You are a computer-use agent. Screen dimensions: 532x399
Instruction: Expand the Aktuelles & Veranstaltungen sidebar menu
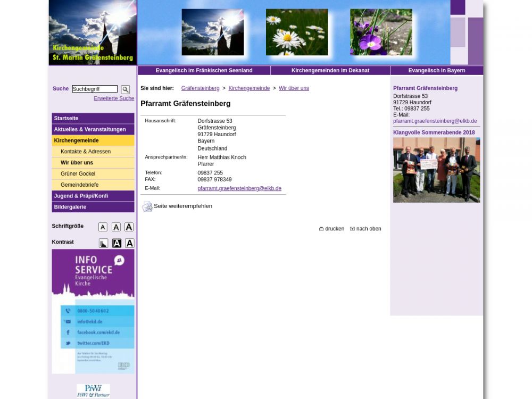[93, 129]
